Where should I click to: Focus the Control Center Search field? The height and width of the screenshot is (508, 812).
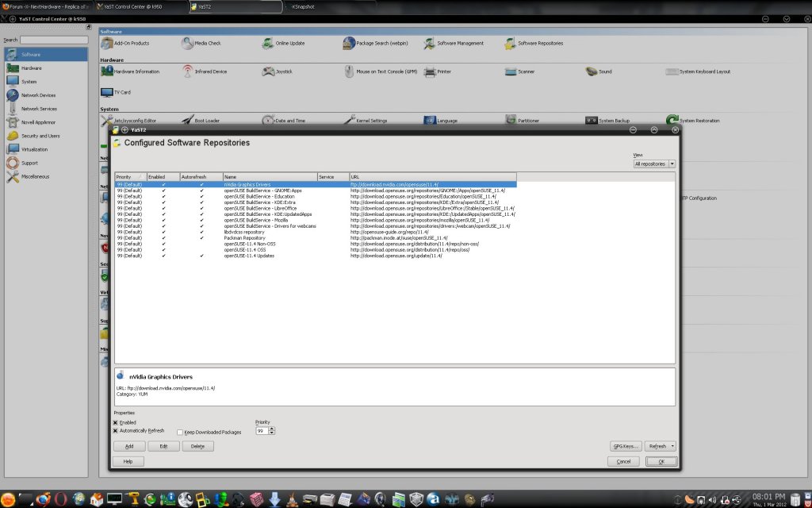(x=54, y=40)
